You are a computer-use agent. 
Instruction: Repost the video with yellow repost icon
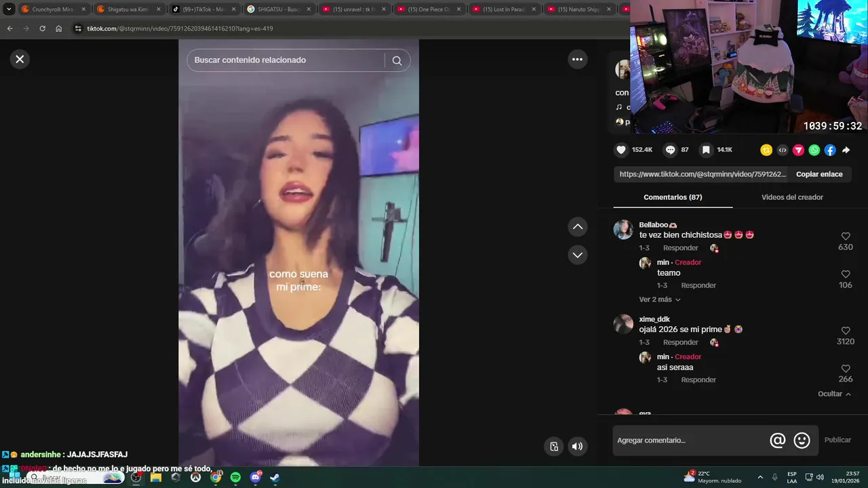(766, 150)
